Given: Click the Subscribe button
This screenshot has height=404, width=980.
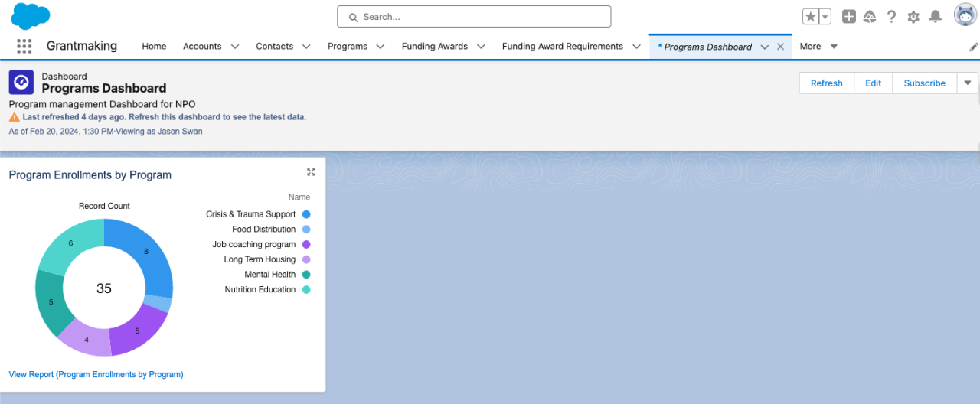Looking at the screenshot, I should click(x=925, y=83).
